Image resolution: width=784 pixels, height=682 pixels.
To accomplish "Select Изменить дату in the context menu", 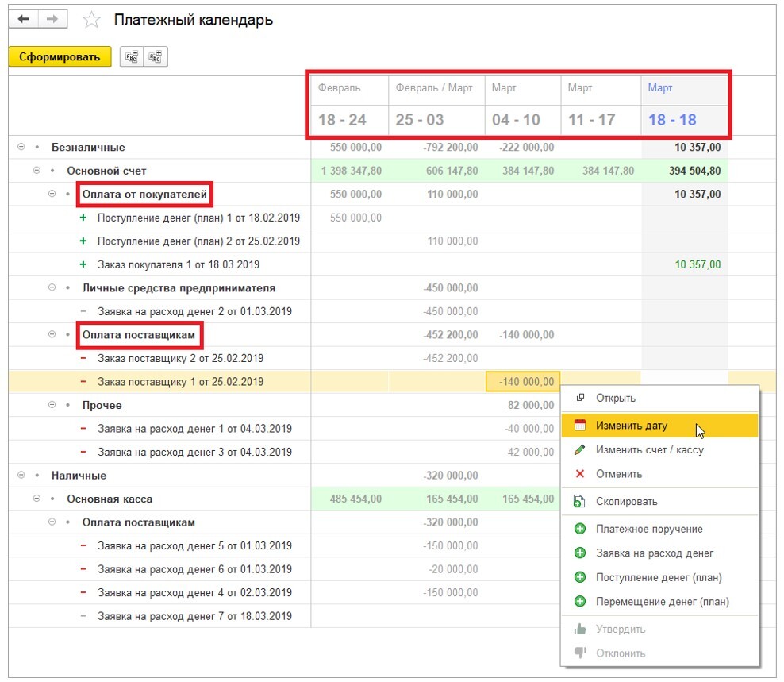I will [x=632, y=426].
